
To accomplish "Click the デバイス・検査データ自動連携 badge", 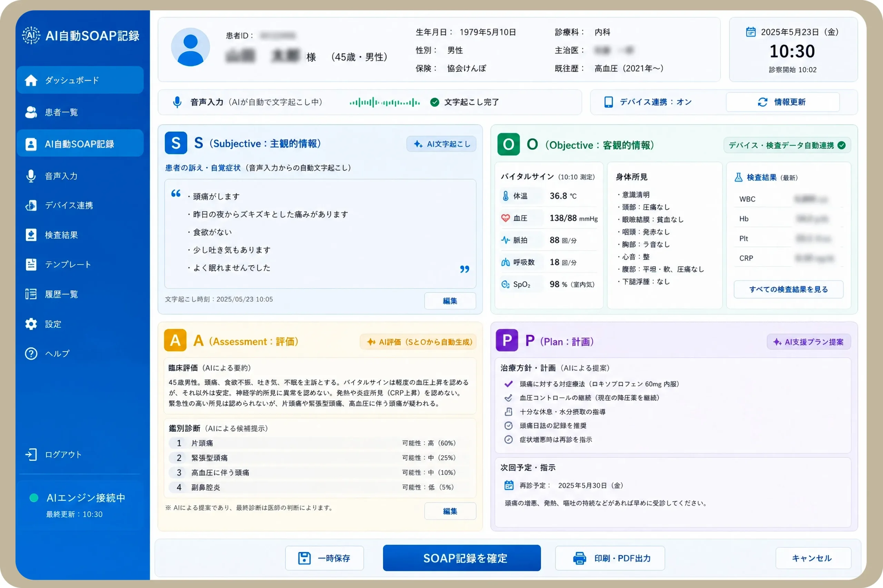I will pyautogui.click(x=787, y=146).
